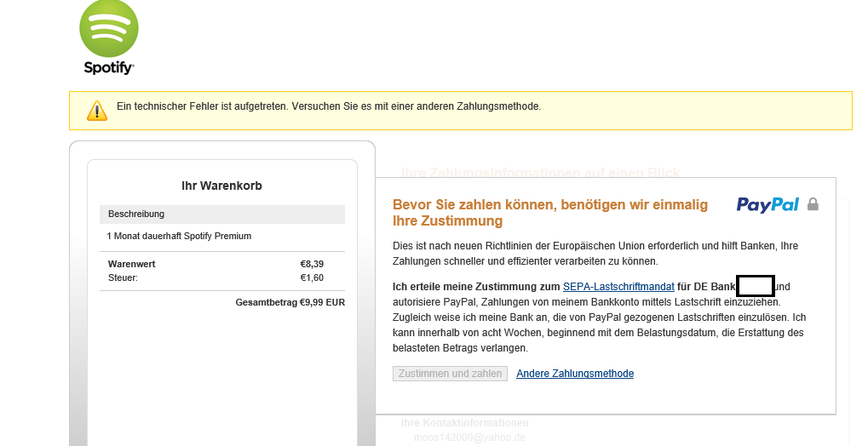Click the grey padlock security icon
The width and height of the screenshot is (868, 446).
coord(813,204)
